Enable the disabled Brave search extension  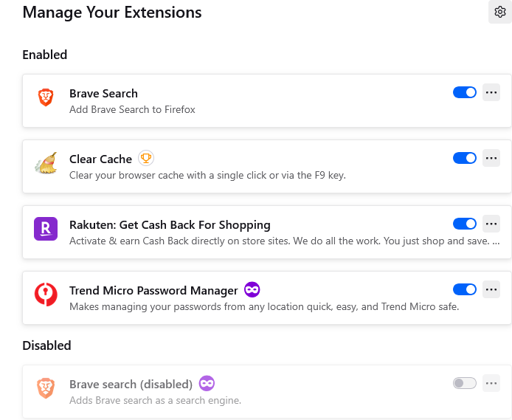(465, 383)
